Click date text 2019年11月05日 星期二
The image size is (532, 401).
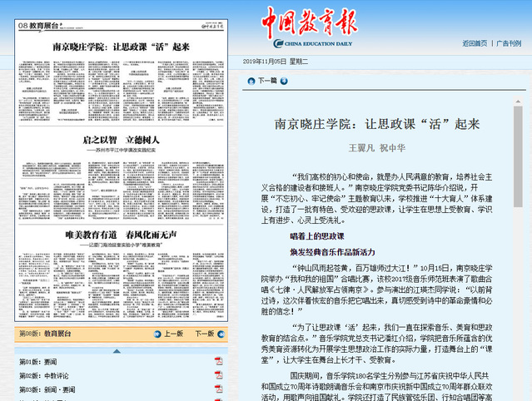coord(276,62)
